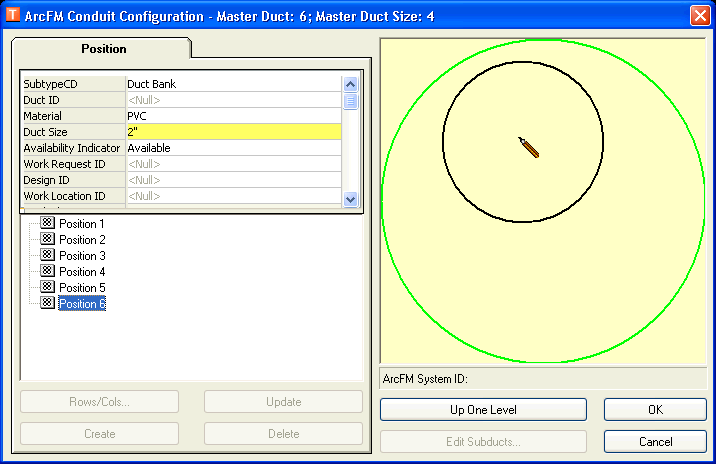
Task: Click the Work Location ID null field
Action: coord(233,196)
